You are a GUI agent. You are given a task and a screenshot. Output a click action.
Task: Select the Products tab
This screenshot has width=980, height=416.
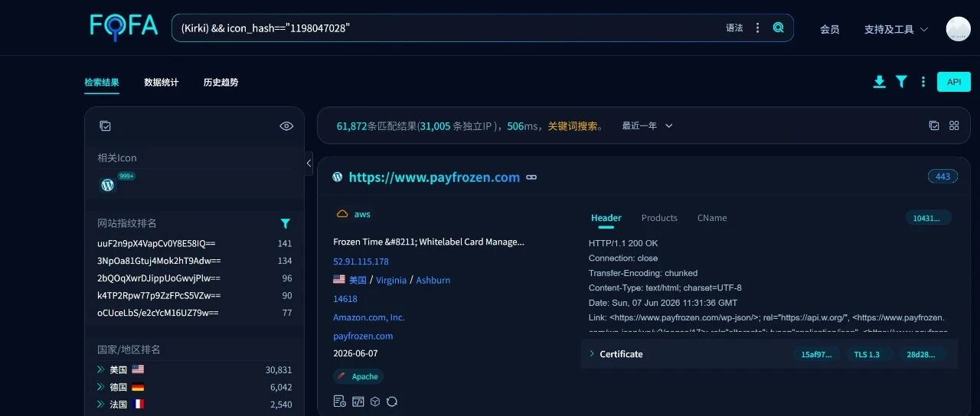[659, 218]
